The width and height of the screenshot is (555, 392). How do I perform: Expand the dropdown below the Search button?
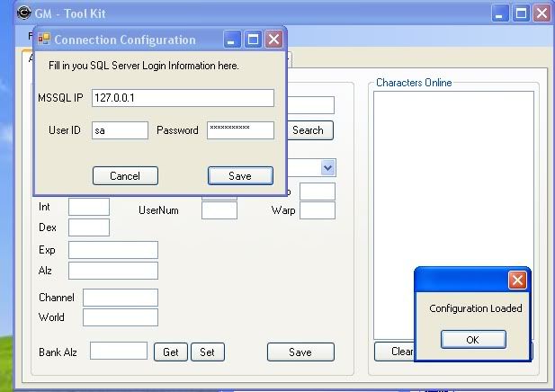pyautogui.click(x=327, y=168)
